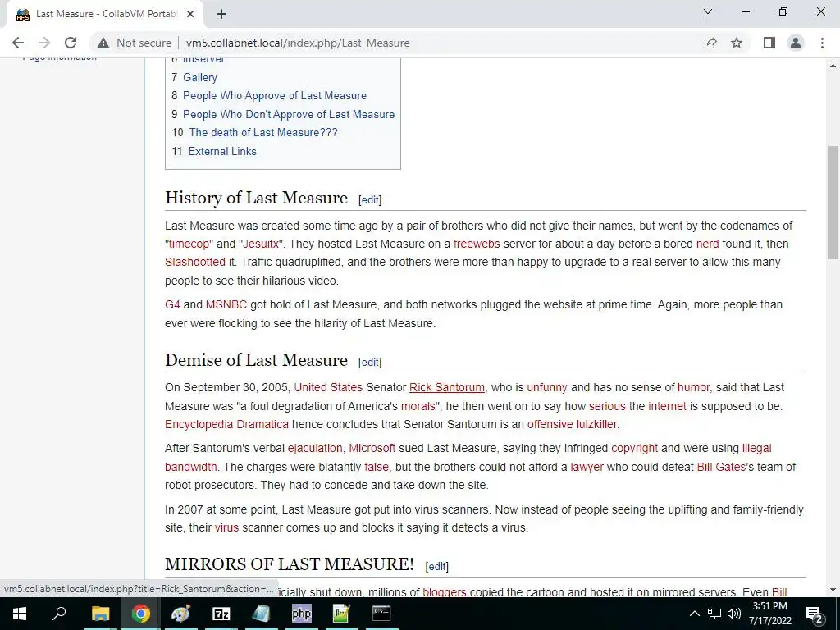Select the Last Measure browser tab

click(x=105, y=14)
